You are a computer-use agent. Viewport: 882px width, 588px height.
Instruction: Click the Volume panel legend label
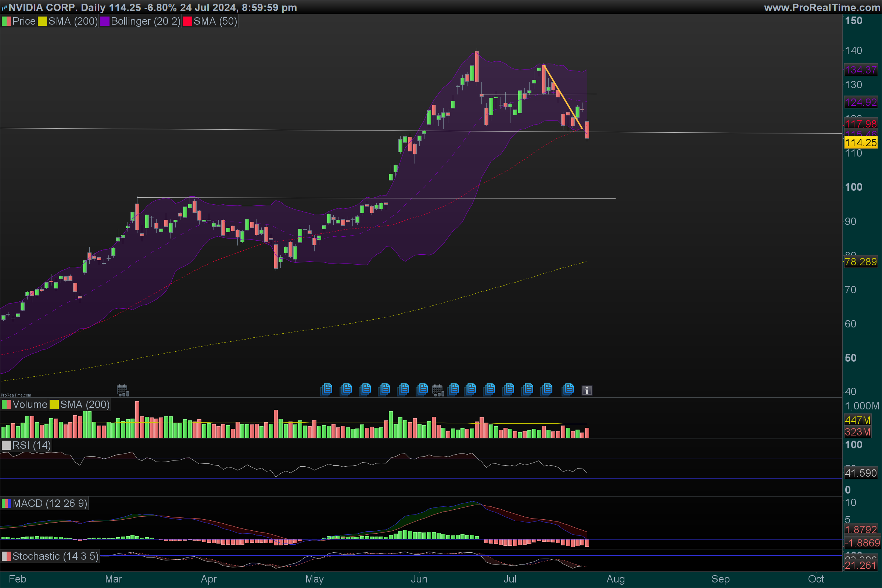[30, 405]
